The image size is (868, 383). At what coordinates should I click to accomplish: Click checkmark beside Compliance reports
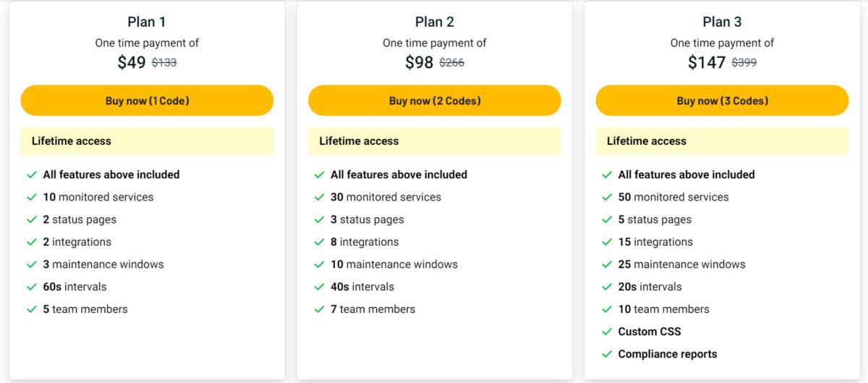point(607,354)
